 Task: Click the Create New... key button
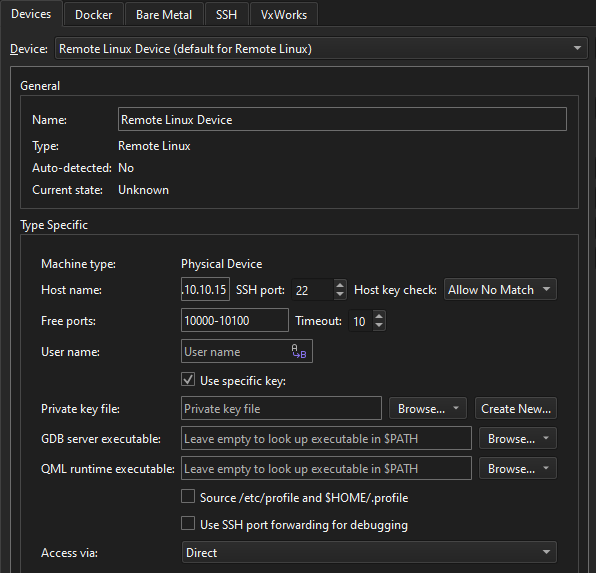point(516,408)
